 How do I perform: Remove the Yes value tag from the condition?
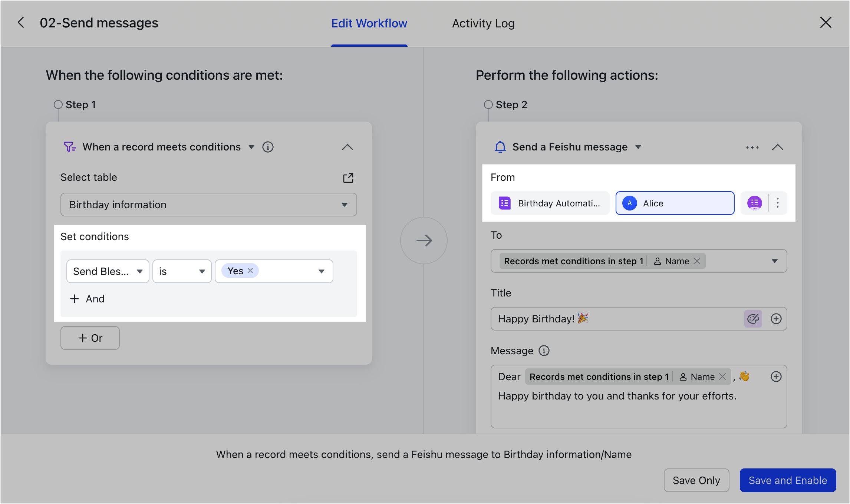(251, 271)
